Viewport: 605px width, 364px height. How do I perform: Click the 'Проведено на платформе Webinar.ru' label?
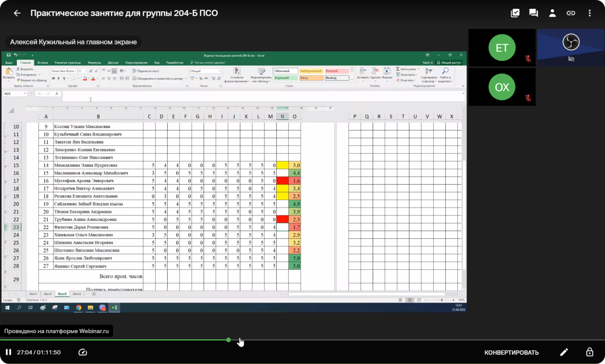click(x=57, y=331)
